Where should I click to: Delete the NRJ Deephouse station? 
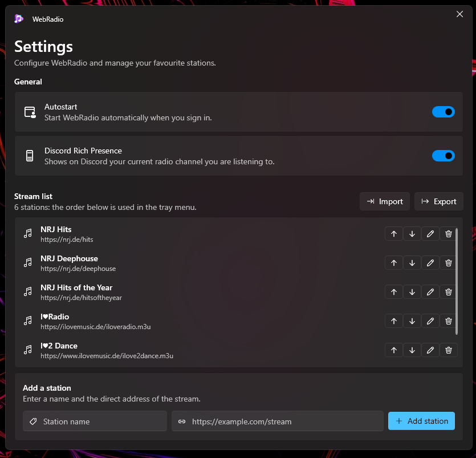point(449,263)
